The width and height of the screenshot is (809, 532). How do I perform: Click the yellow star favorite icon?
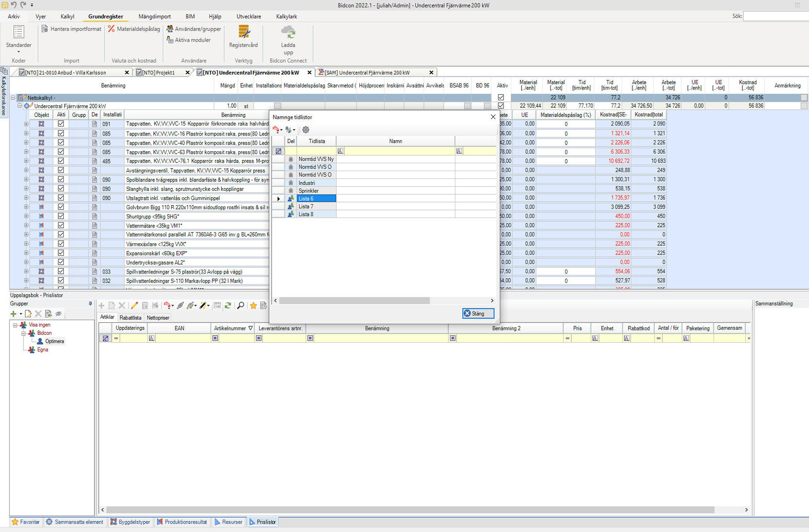pyautogui.click(x=253, y=306)
